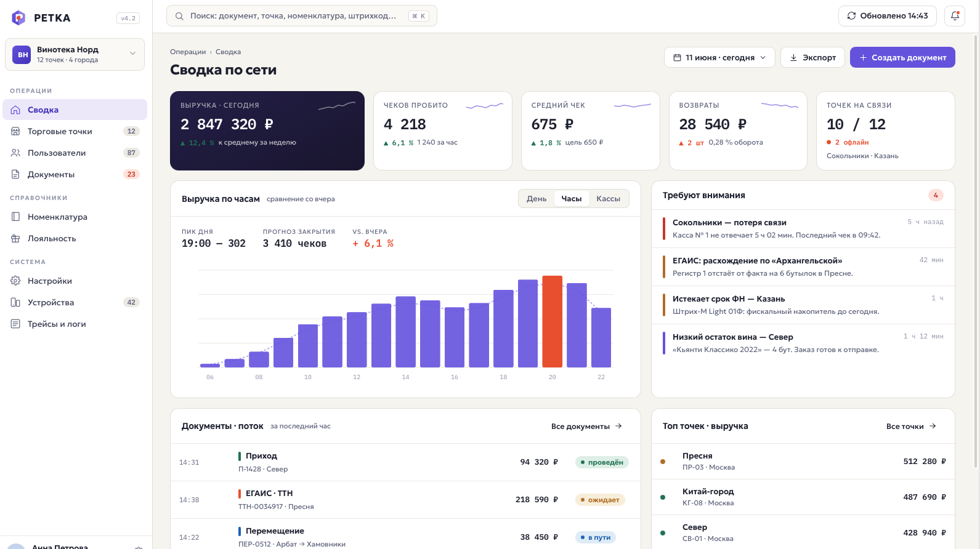
Task: Open notifications via the bell icon
Action: (x=955, y=16)
